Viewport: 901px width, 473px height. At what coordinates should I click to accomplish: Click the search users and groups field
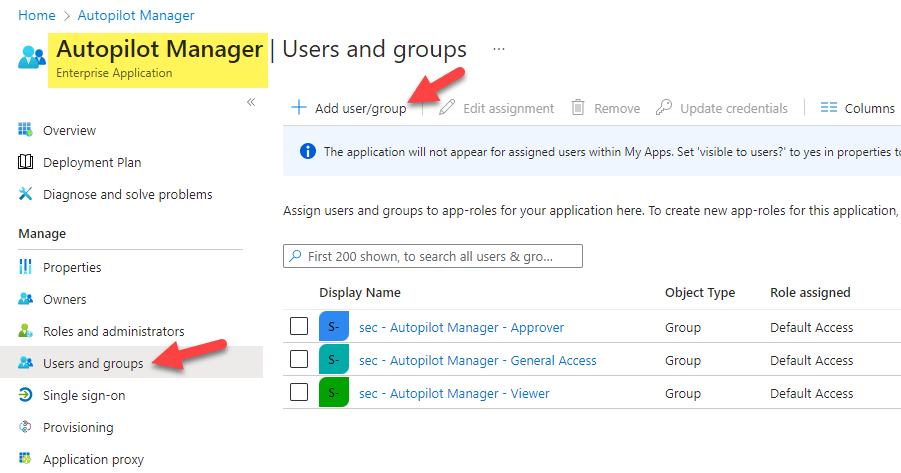pos(433,256)
